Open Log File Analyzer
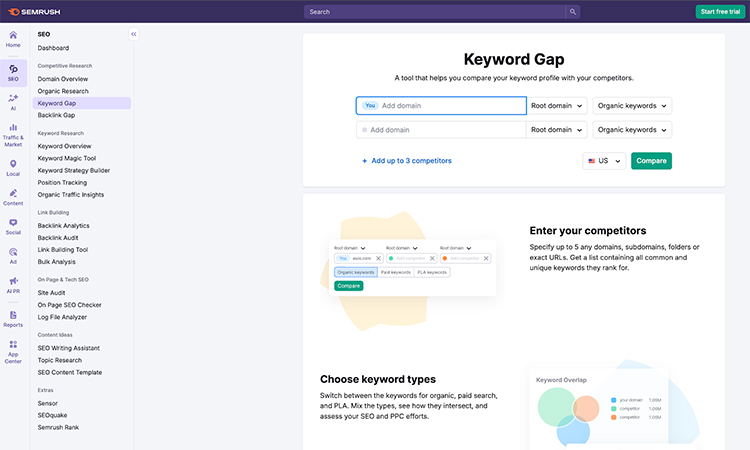 point(62,317)
